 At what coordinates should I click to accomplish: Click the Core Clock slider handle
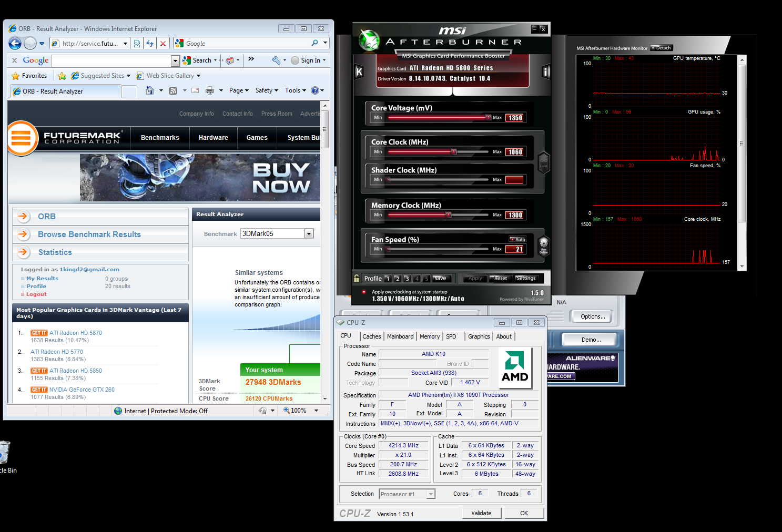coord(453,151)
